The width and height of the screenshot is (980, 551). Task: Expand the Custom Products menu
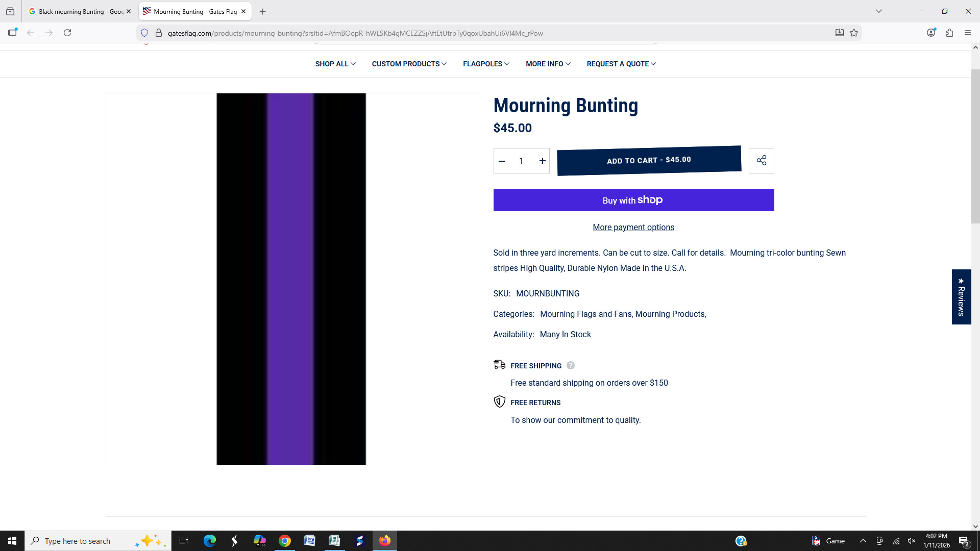point(409,64)
